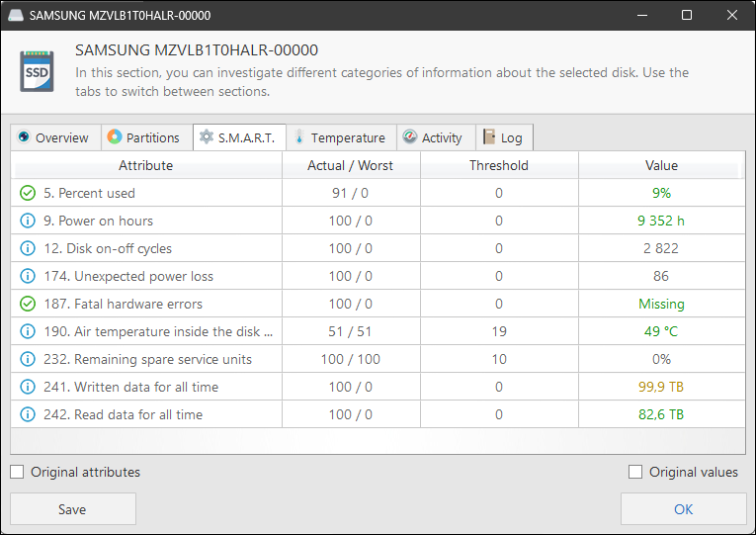Click the info icon for Disk on-off cycles

click(x=28, y=248)
